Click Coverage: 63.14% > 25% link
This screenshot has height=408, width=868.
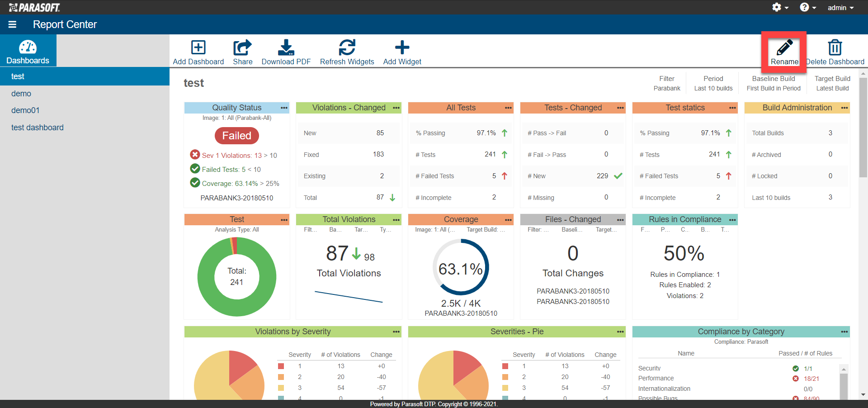pyautogui.click(x=240, y=183)
